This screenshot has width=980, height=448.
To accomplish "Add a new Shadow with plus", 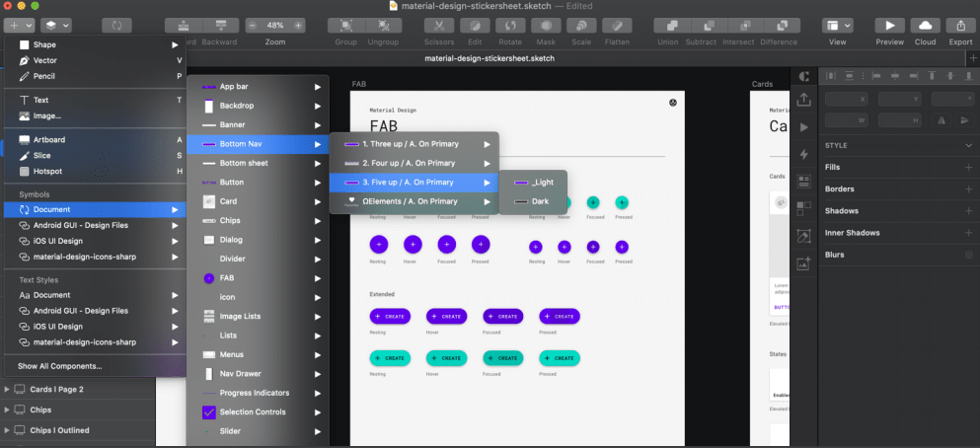I will tap(968, 211).
